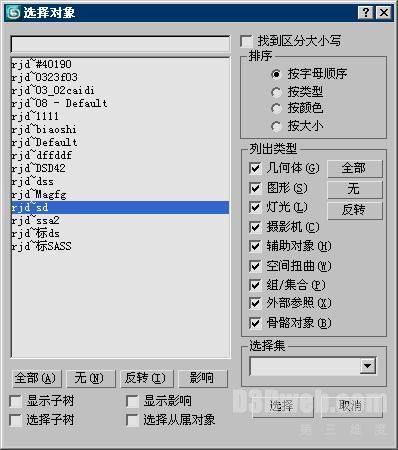This screenshot has height=450, width=398.
Task: Toggle 外部参照(X) checkbox
Action: 255,303
